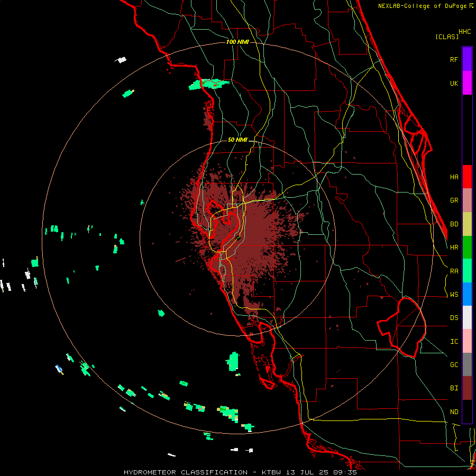Click the HYDROMETEOR CLASSIFICATION title text
Image resolution: width=476 pixels, height=476 pixels.
point(186,472)
